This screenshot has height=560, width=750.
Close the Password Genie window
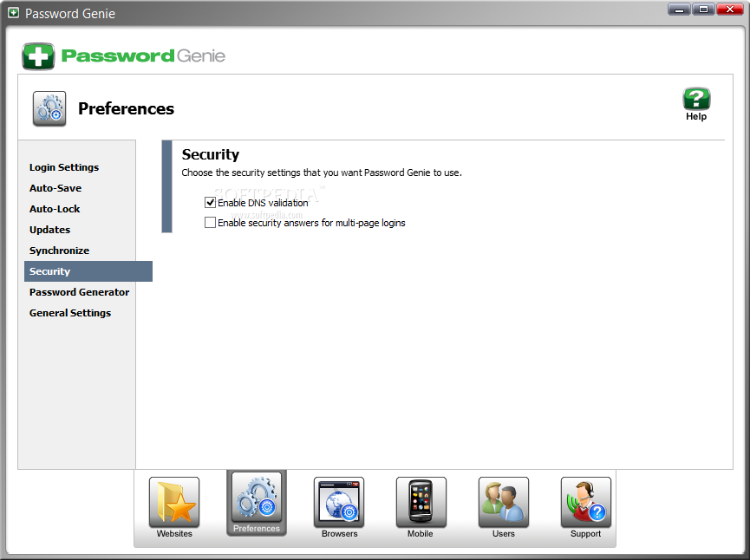point(730,9)
